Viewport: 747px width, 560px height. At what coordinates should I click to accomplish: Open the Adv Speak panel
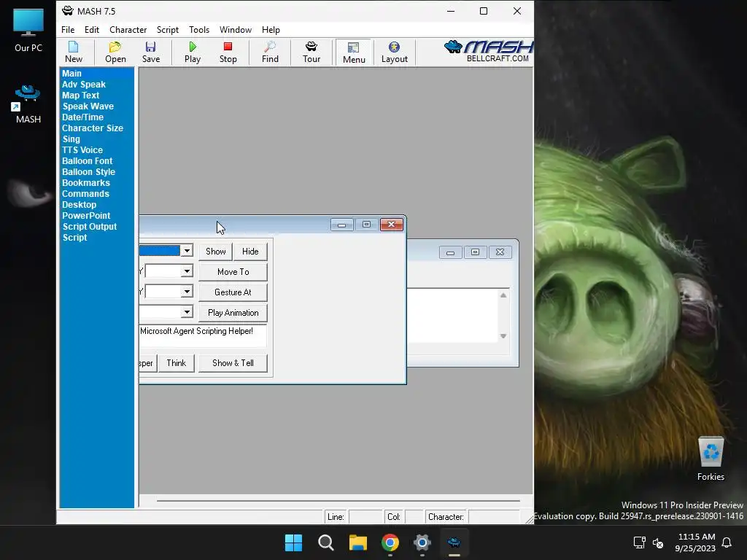click(84, 85)
